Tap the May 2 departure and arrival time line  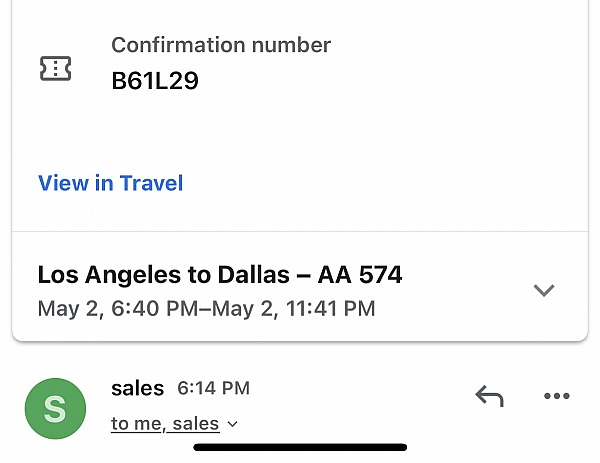point(206,308)
